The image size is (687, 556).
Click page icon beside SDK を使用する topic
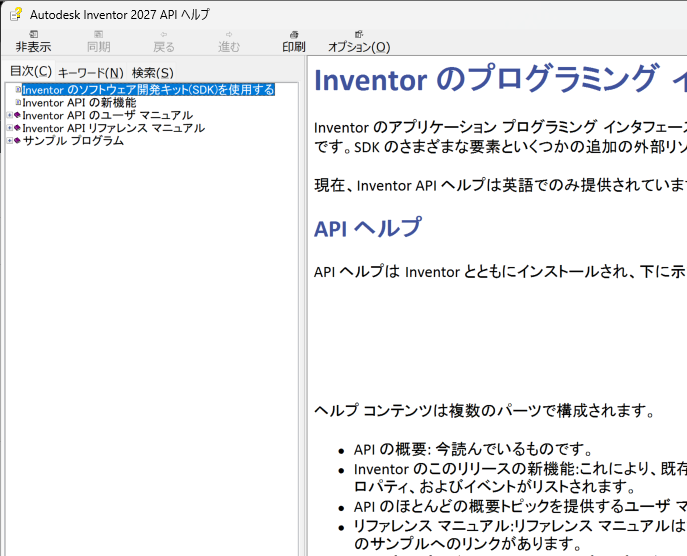[18, 90]
